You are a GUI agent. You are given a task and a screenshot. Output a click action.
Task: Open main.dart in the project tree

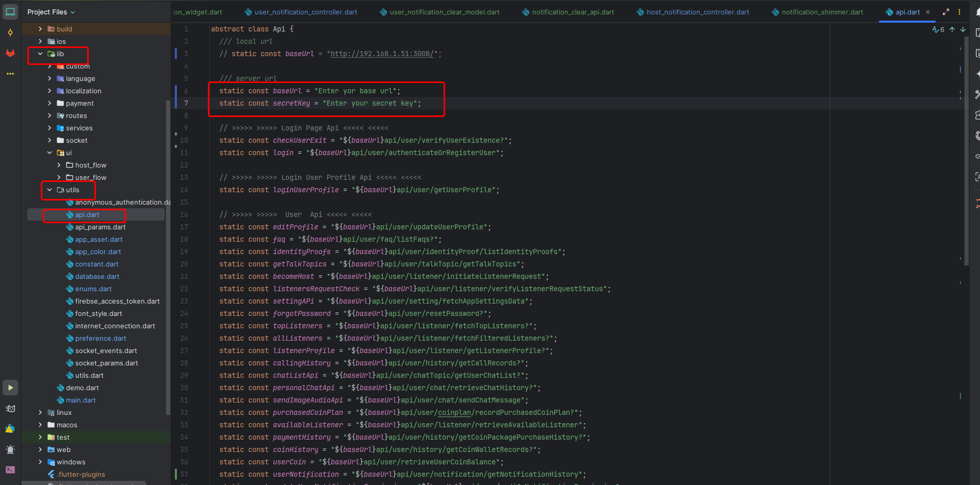coord(80,400)
